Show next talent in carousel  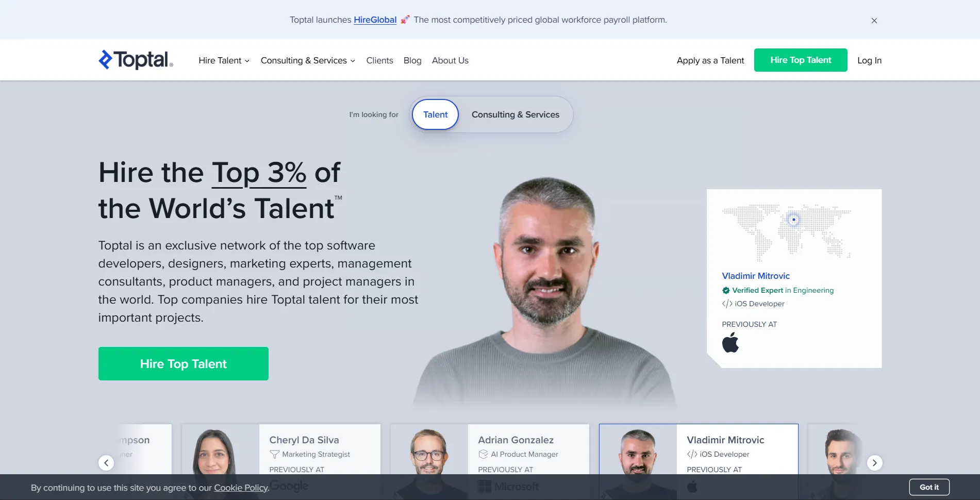point(874,463)
